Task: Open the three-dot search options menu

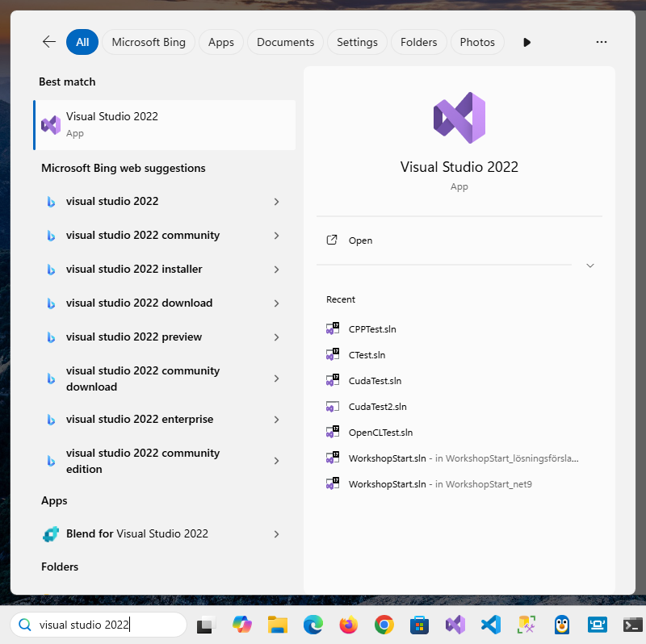Action: [601, 42]
